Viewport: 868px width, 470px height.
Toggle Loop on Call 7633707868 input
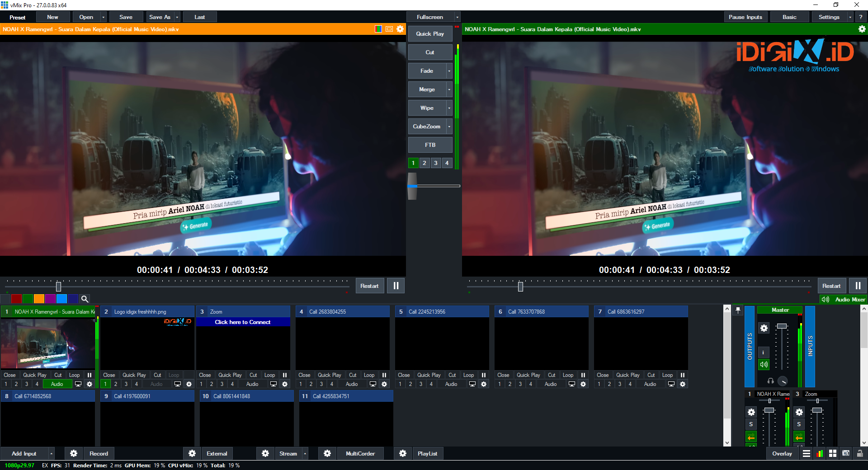coord(568,375)
